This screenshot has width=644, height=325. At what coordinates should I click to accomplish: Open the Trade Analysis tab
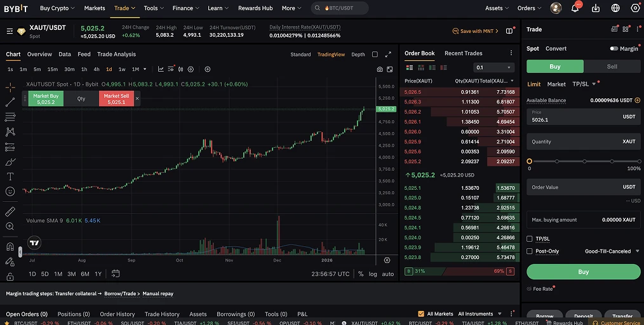click(x=116, y=54)
